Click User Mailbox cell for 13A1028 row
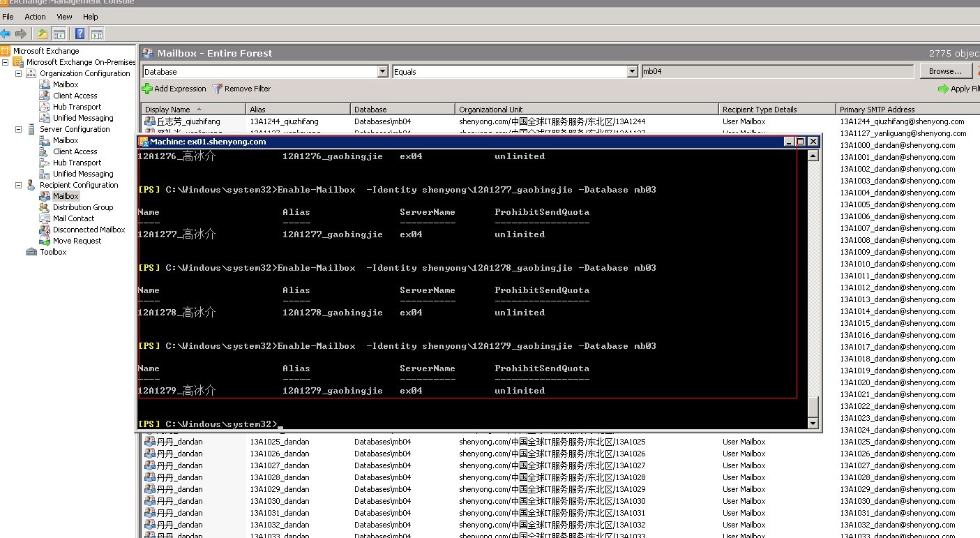Image resolution: width=980 pixels, height=538 pixels. (744, 477)
